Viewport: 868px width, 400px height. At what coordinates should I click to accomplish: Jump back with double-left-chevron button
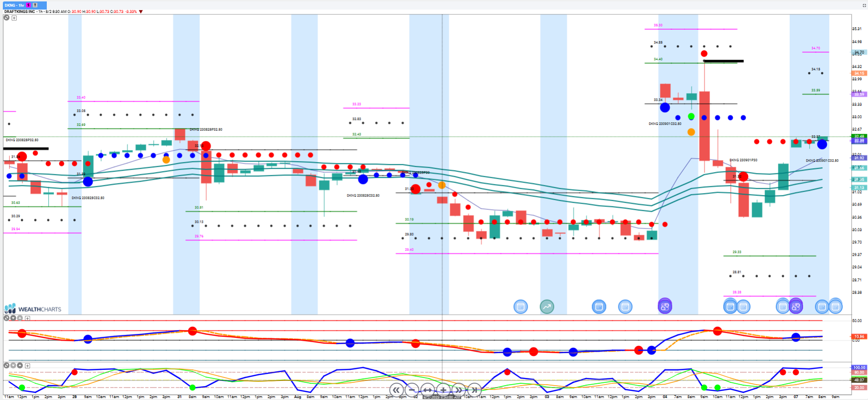point(396,390)
